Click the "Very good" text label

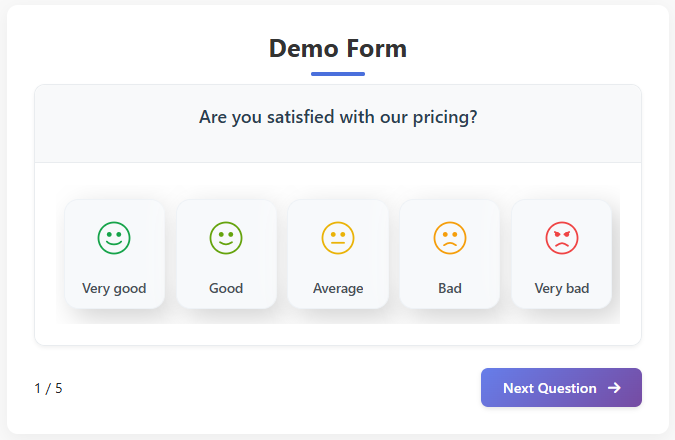click(114, 289)
